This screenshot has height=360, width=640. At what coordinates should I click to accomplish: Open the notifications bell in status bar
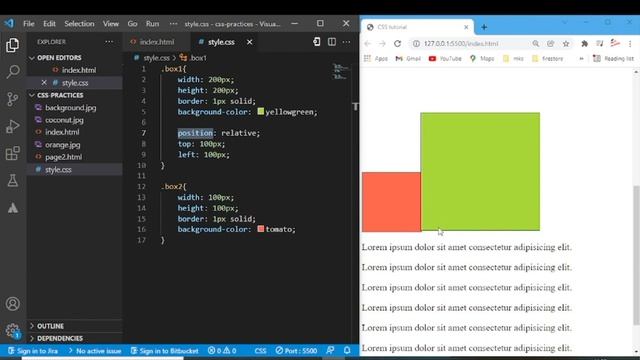coord(347,350)
